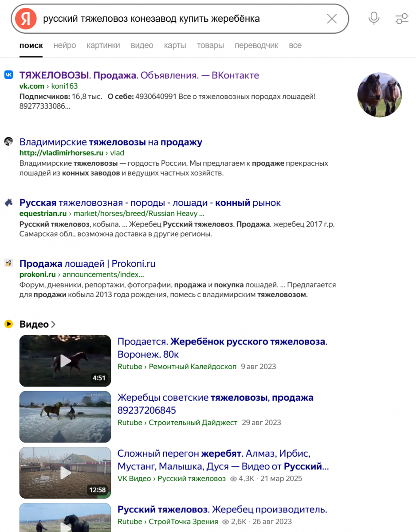Switch to the картинки tab

click(103, 45)
